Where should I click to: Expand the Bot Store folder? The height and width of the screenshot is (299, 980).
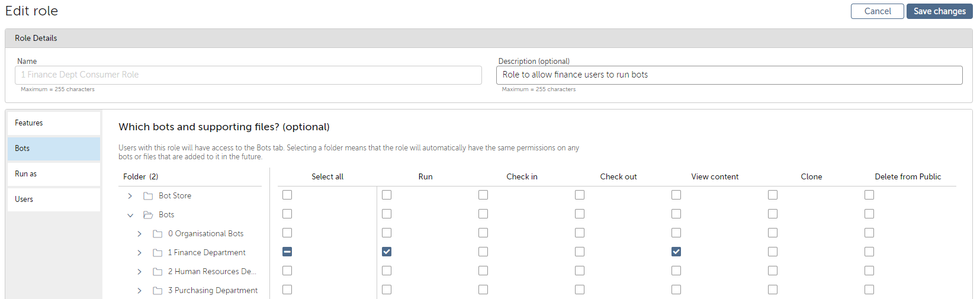point(130,196)
